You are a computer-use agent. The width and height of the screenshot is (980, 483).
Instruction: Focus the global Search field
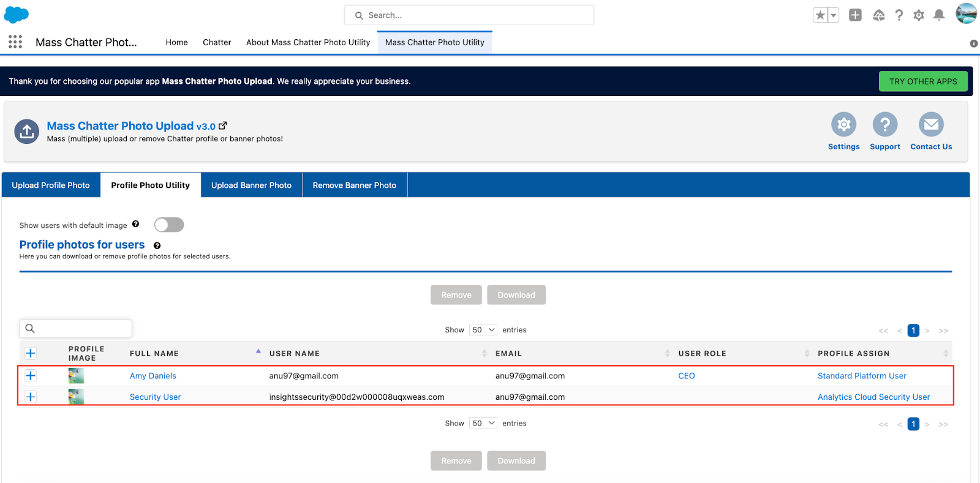coord(469,15)
